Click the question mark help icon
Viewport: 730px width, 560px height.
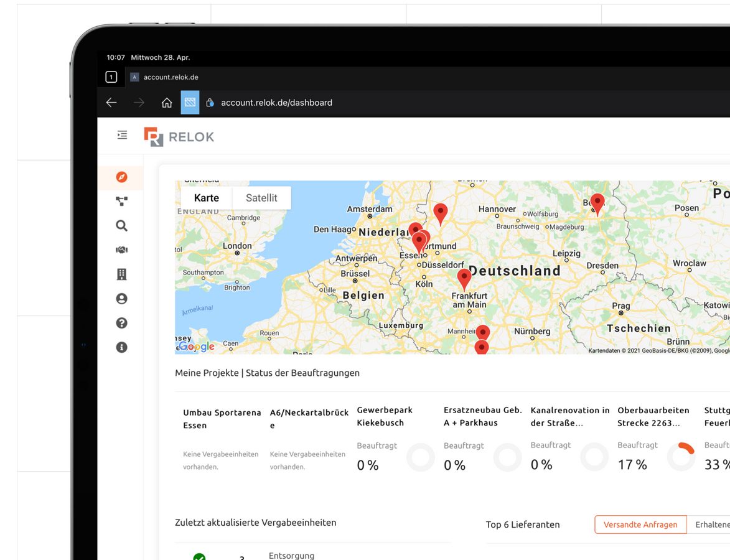click(121, 323)
